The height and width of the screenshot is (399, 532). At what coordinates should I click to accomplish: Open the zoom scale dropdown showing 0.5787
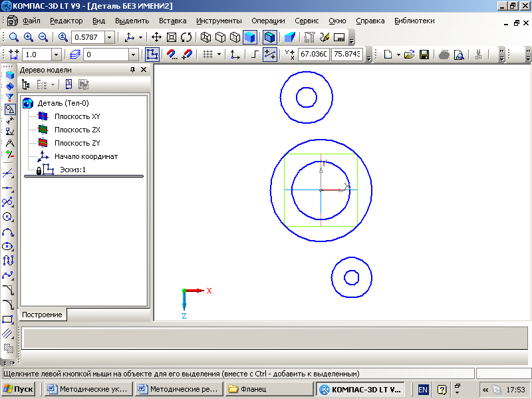point(109,37)
